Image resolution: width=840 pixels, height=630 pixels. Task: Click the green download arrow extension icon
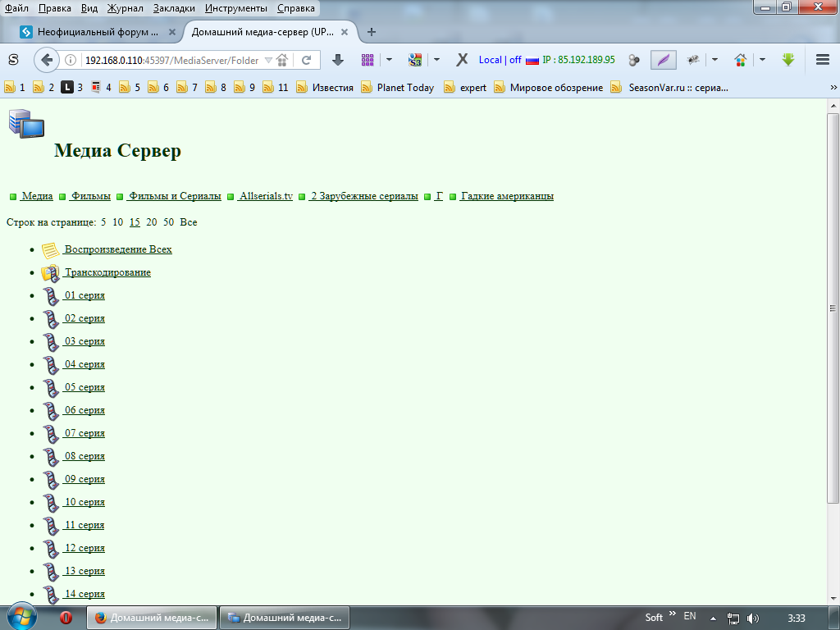(788, 60)
